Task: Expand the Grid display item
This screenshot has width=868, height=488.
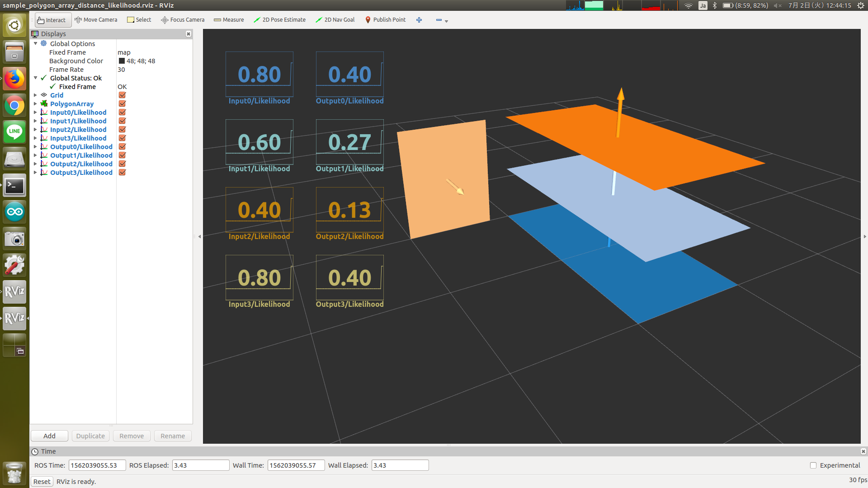Action: point(35,95)
